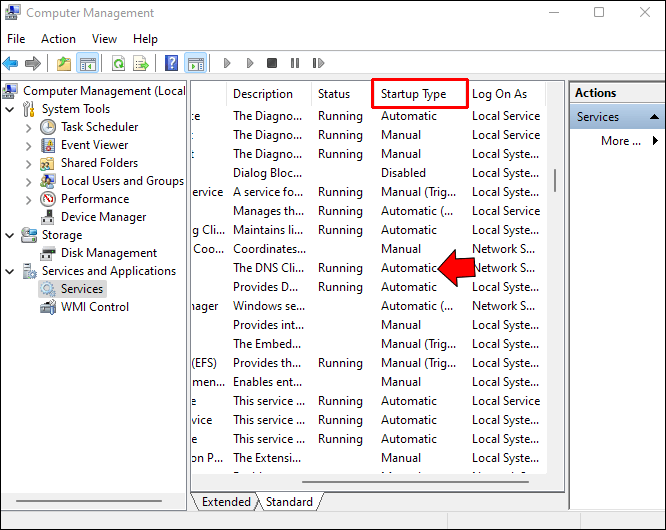Collapse the Services and Applications node
The height and width of the screenshot is (530, 666).
tap(10, 271)
